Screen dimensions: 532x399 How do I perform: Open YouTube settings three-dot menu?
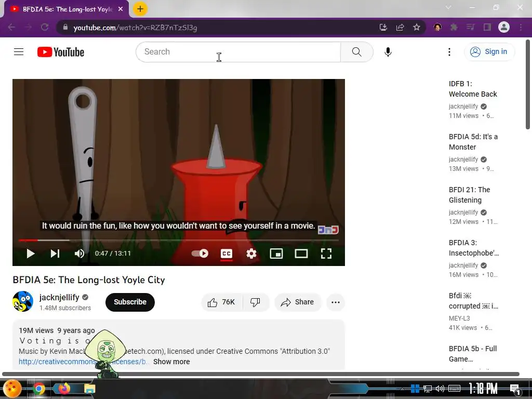click(449, 52)
